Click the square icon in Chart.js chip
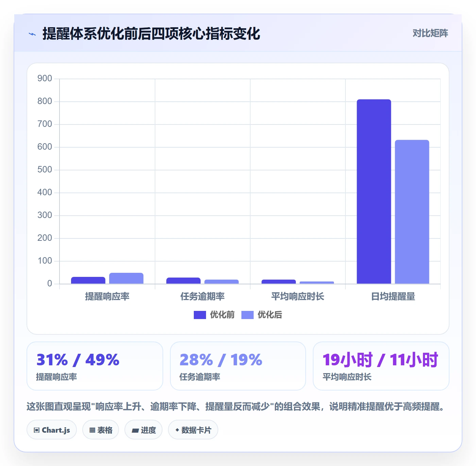The height and width of the screenshot is (466, 476). 37,430
